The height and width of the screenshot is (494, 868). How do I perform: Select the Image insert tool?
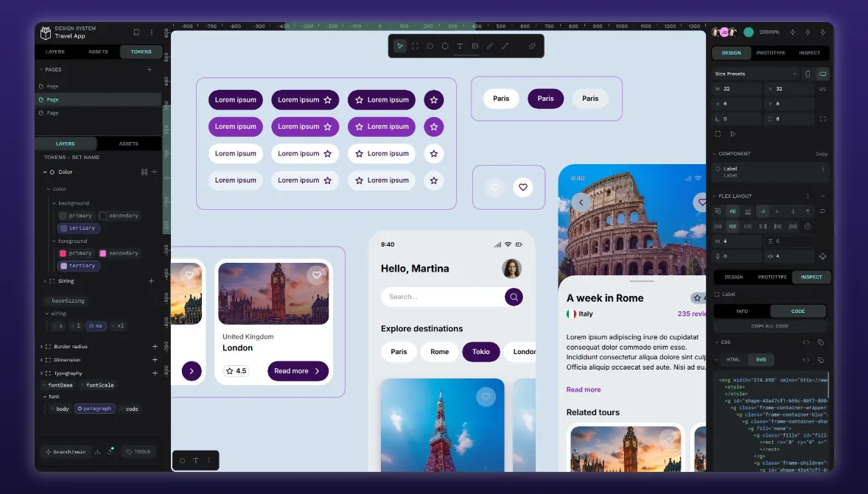pos(475,46)
